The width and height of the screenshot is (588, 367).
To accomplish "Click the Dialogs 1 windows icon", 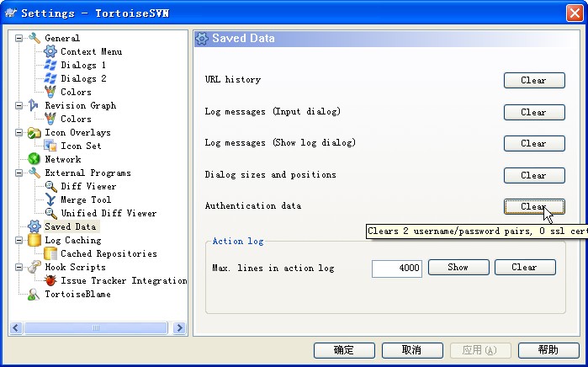I will pyautogui.click(x=50, y=65).
